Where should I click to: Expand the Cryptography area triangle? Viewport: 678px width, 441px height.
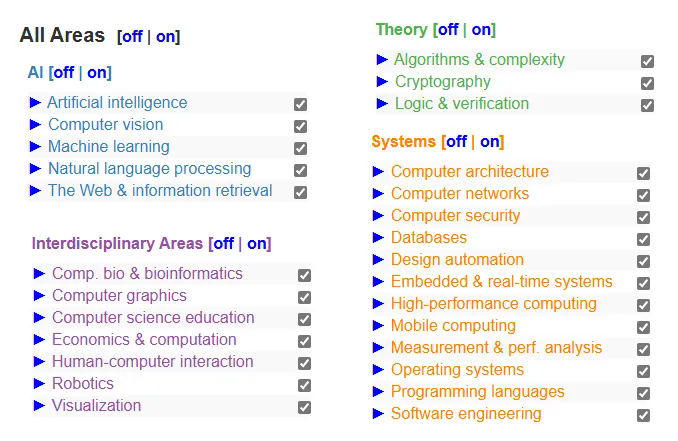coord(382,81)
